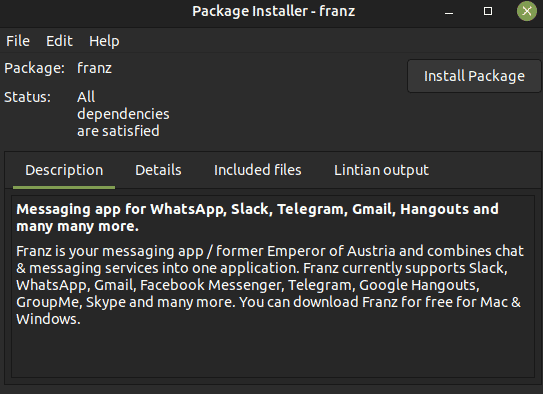The image size is (543, 394).
Task: Open the Edit menu
Action: click(59, 41)
